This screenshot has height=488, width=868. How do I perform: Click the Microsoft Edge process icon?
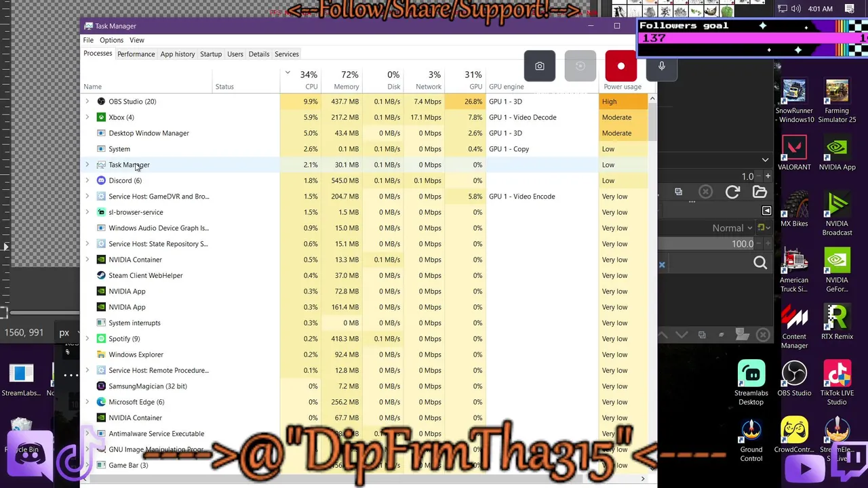click(101, 402)
